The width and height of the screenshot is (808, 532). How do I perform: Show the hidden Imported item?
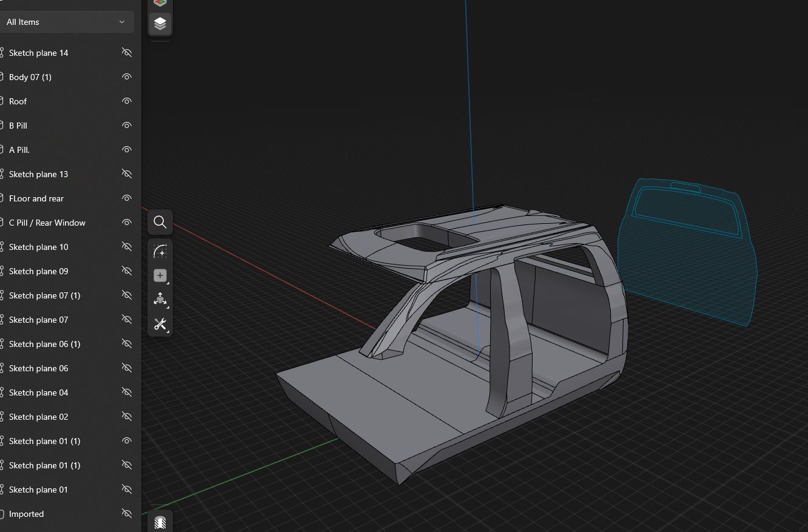tap(127, 514)
